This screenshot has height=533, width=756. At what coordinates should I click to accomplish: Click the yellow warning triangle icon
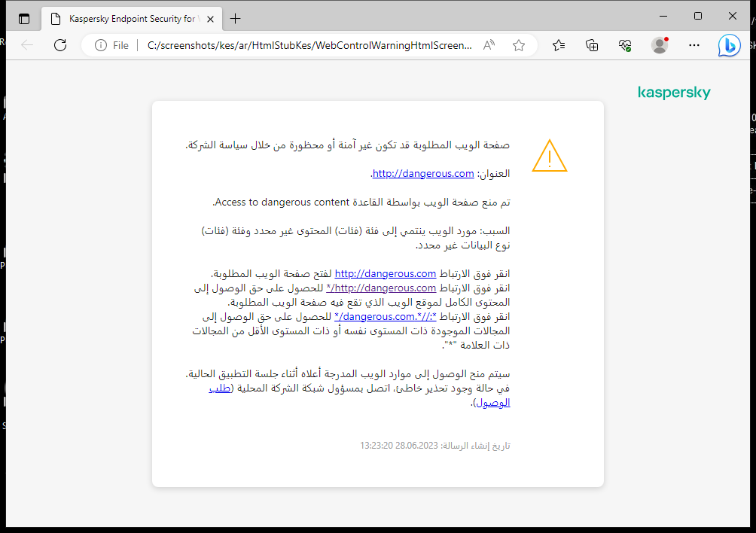pos(550,157)
